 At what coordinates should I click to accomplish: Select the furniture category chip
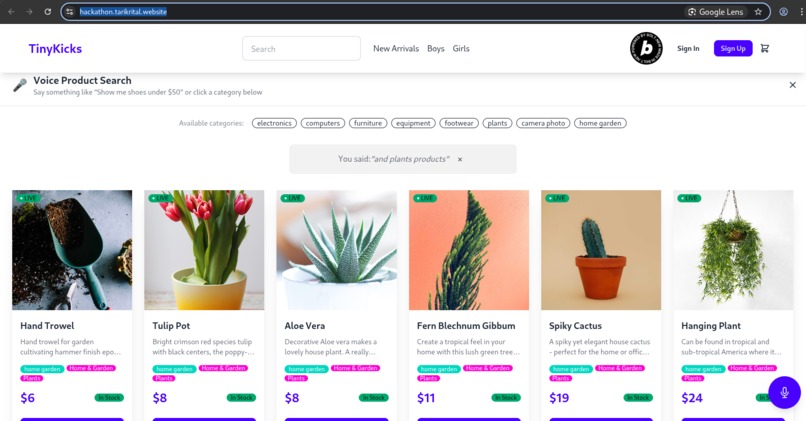coord(368,123)
